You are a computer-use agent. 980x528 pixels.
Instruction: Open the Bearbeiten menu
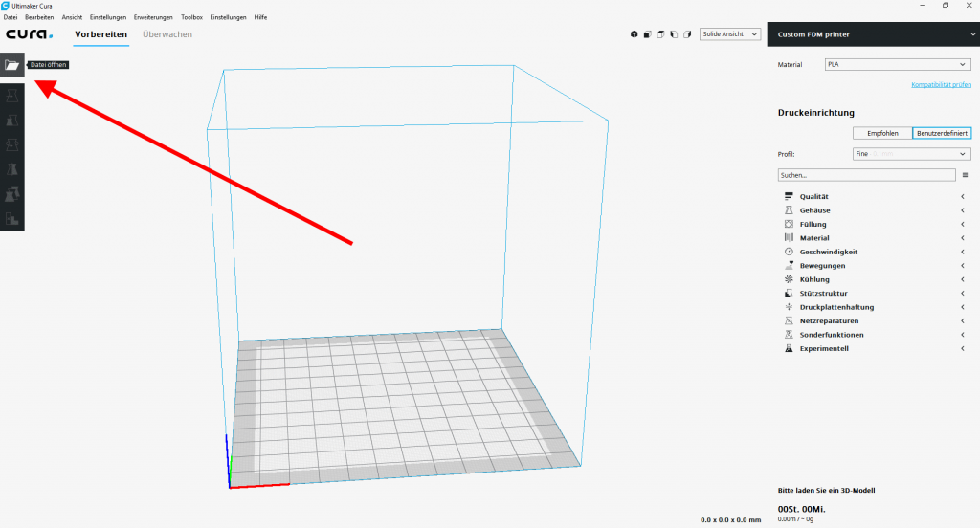click(39, 17)
